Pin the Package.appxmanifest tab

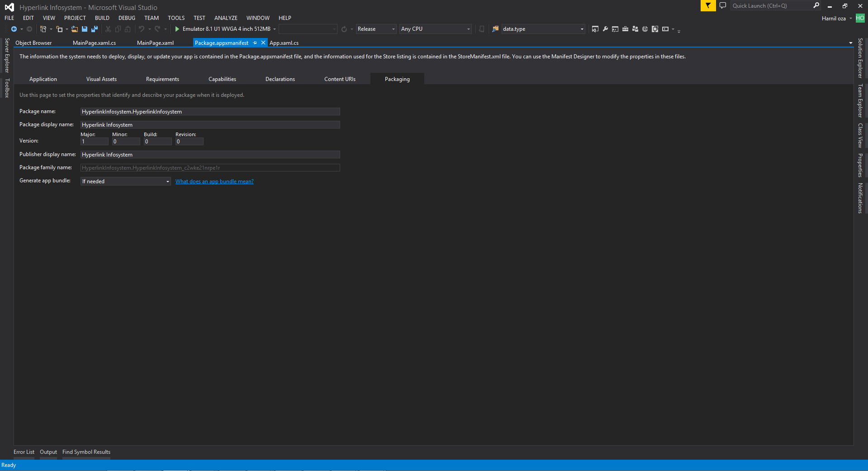tap(255, 43)
